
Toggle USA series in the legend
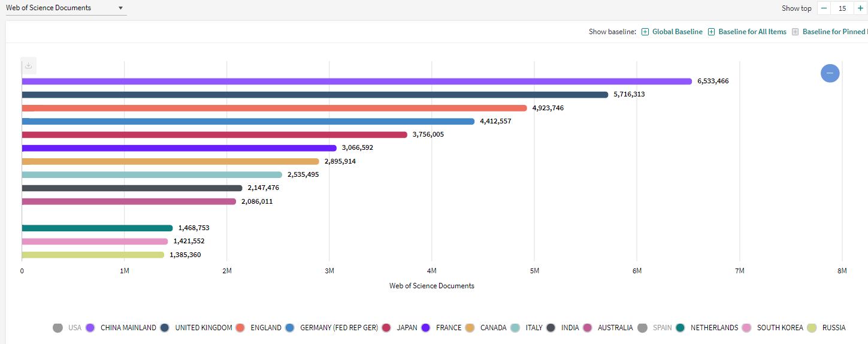pyautogui.click(x=66, y=328)
